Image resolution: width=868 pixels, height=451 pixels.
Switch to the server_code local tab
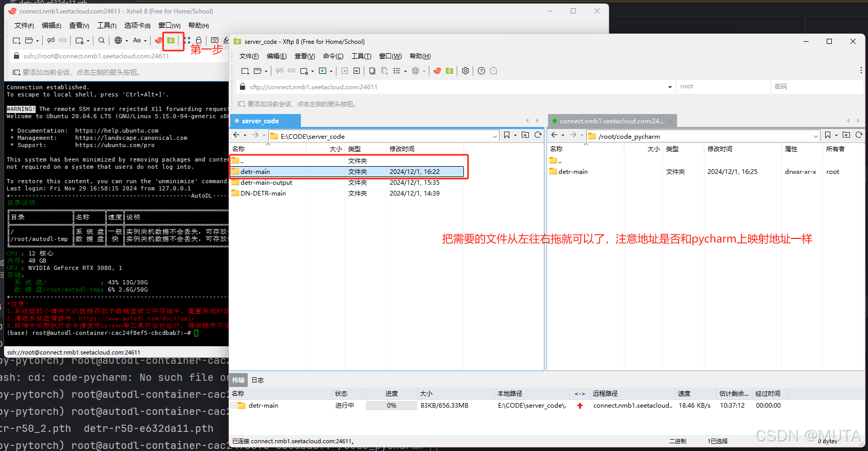265,121
